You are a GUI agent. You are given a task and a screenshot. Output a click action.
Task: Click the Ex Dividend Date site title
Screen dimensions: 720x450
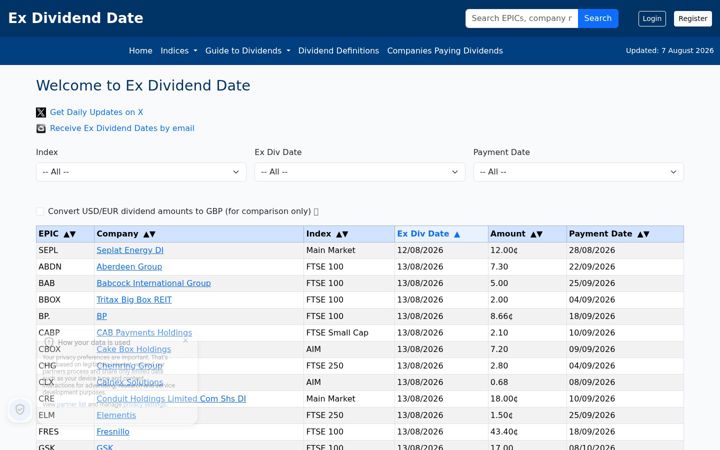(76, 18)
